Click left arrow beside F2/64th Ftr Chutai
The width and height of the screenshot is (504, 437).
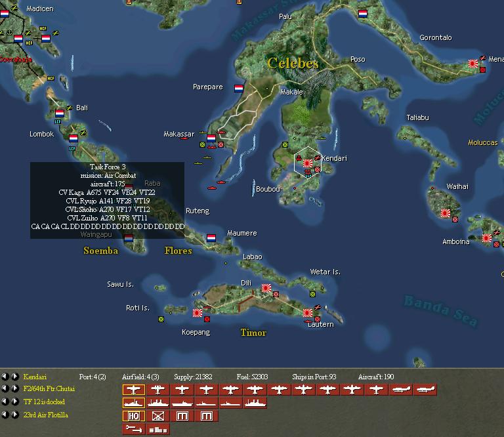click(5, 388)
